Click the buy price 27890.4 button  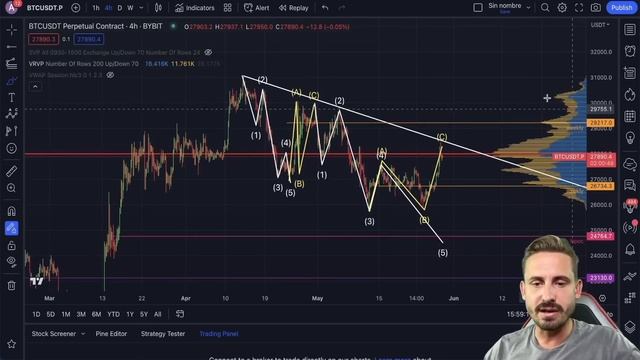pyautogui.click(x=89, y=39)
